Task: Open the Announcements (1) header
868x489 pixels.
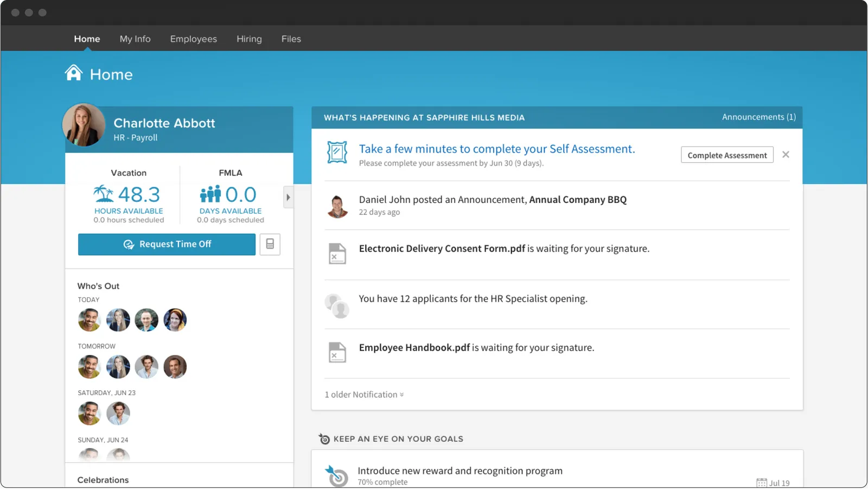Action: (x=758, y=117)
